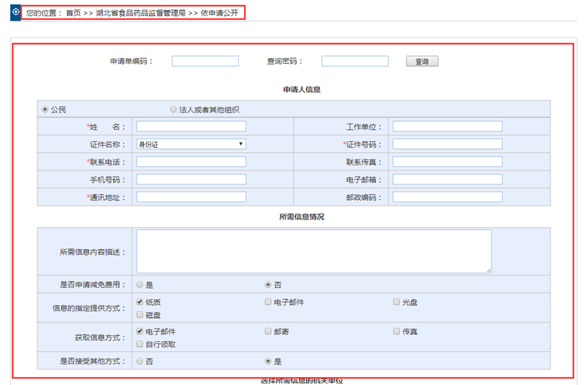Check the 自行领取 option
This screenshot has width=588, height=385.
[x=140, y=344]
